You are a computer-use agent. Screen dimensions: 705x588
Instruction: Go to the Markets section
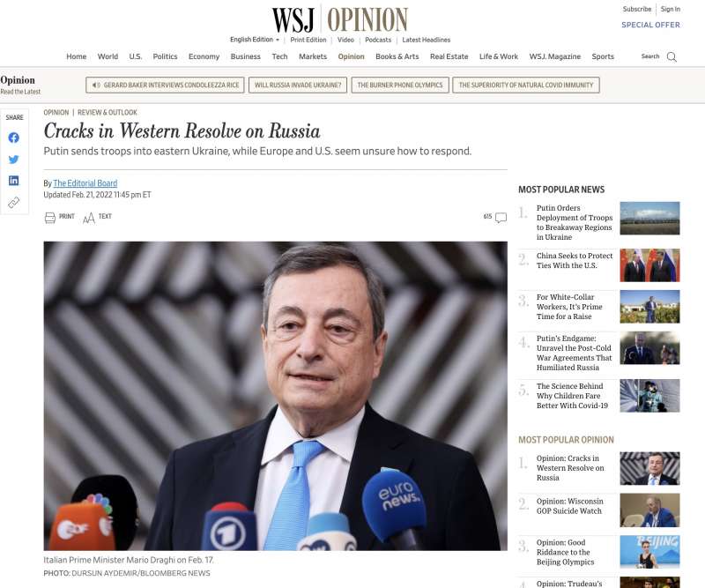(x=313, y=56)
